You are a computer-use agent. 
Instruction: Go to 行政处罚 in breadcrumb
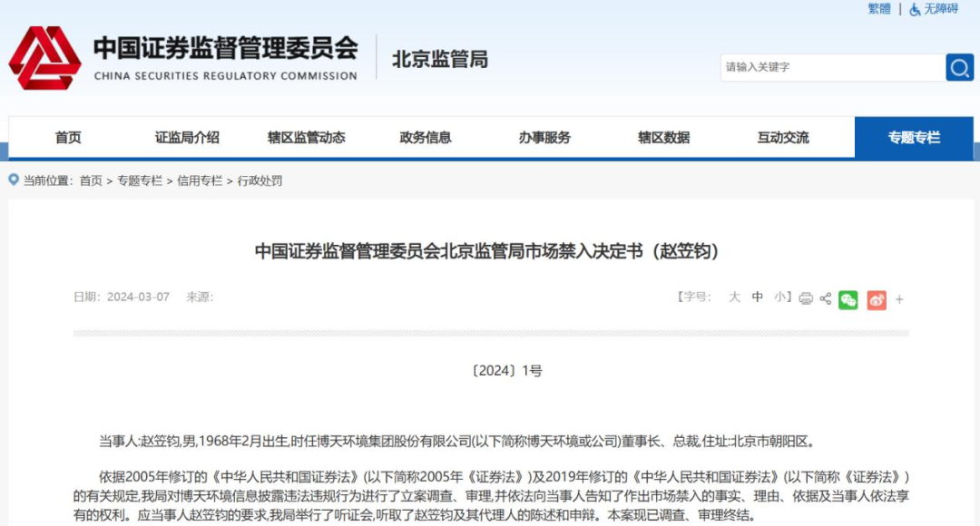(x=260, y=180)
